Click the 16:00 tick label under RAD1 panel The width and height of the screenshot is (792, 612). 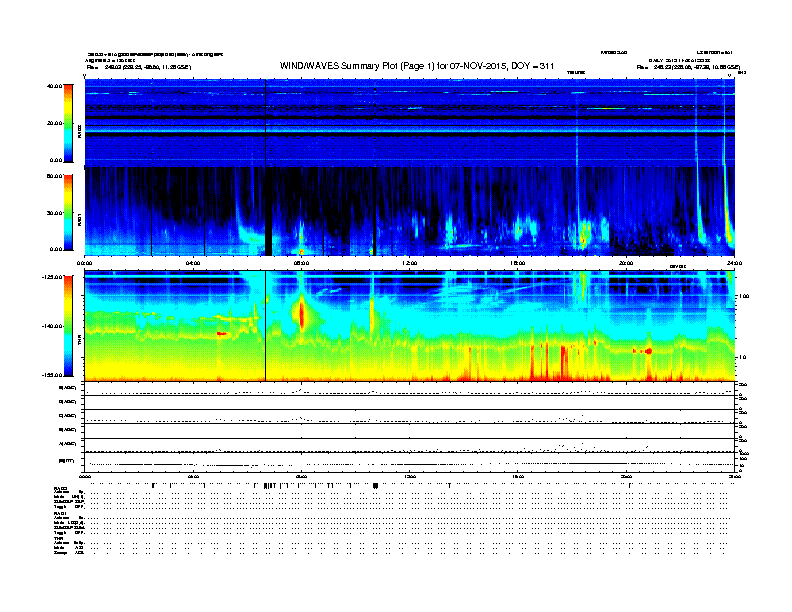pyautogui.click(x=518, y=263)
